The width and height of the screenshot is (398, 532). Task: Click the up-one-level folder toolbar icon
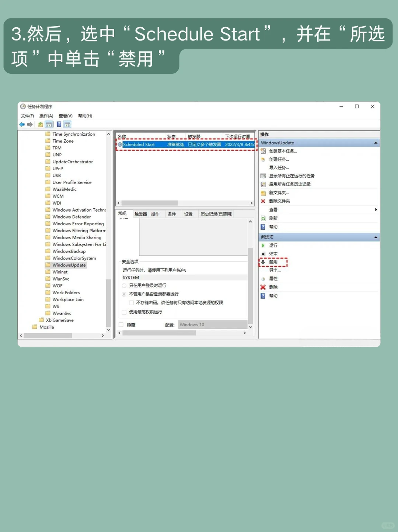click(x=41, y=125)
